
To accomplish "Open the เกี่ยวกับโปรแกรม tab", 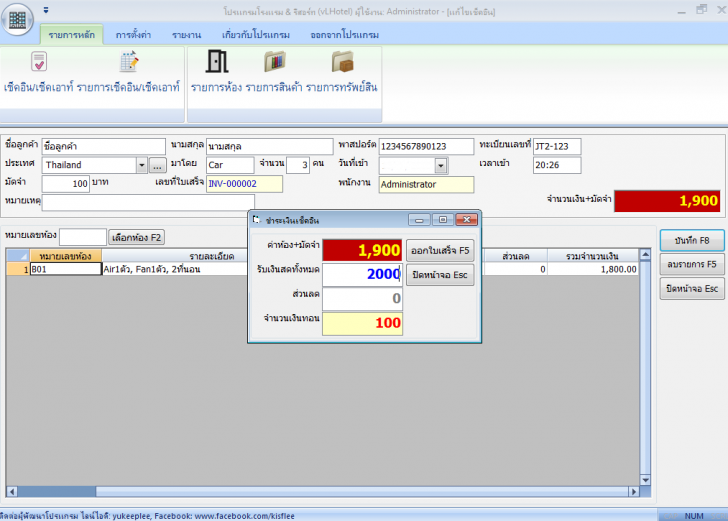I will pyautogui.click(x=255, y=35).
